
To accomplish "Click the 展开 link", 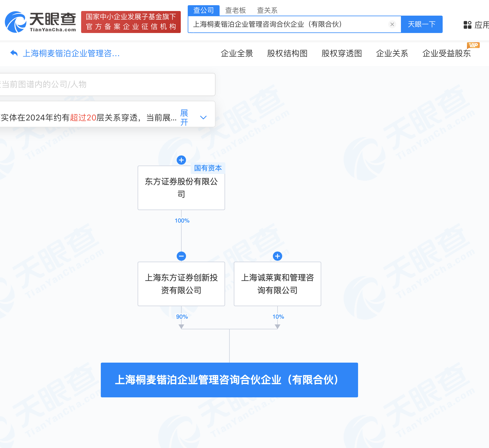I will click(x=184, y=117).
